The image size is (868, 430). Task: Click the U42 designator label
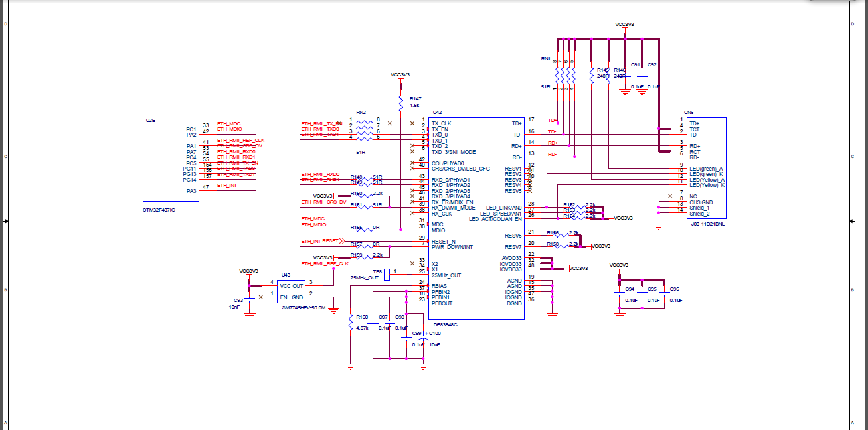click(437, 113)
